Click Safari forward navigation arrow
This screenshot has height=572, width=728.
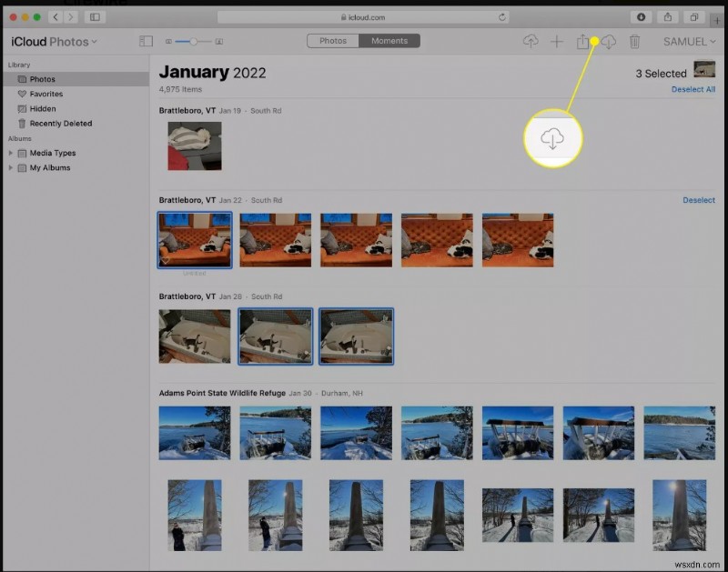pyautogui.click(x=71, y=17)
